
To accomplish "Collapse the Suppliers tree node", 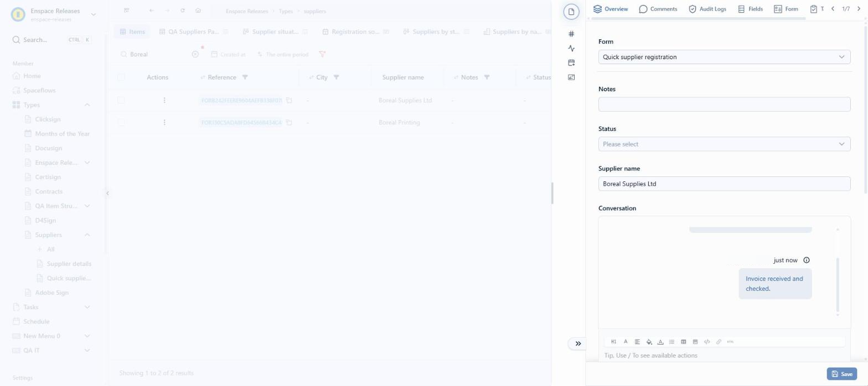I will [87, 235].
